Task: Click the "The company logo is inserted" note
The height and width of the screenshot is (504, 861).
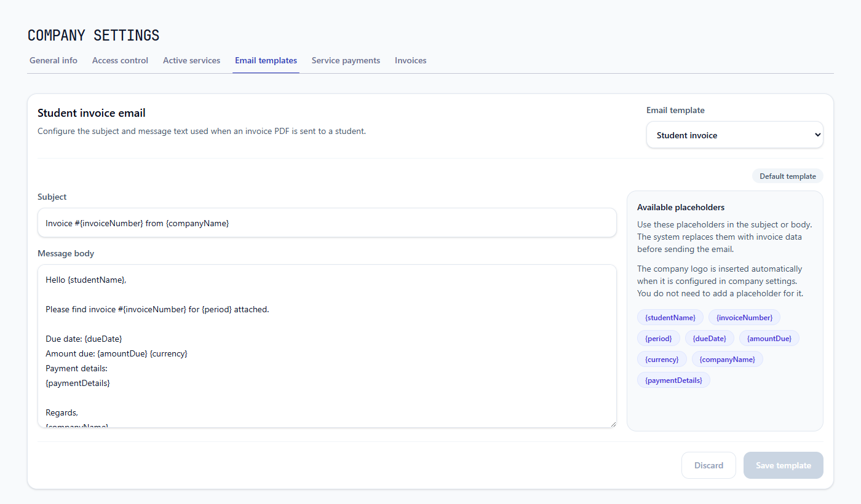Action: click(x=720, y=281)
